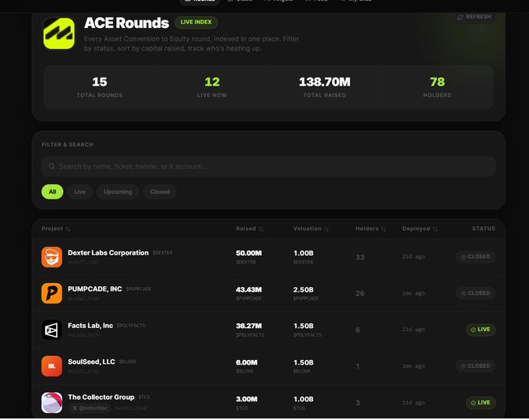Click the LIVE INDEX badge
Image resolution: width=529 pixels, height=420 pixels.
point(196,23)
